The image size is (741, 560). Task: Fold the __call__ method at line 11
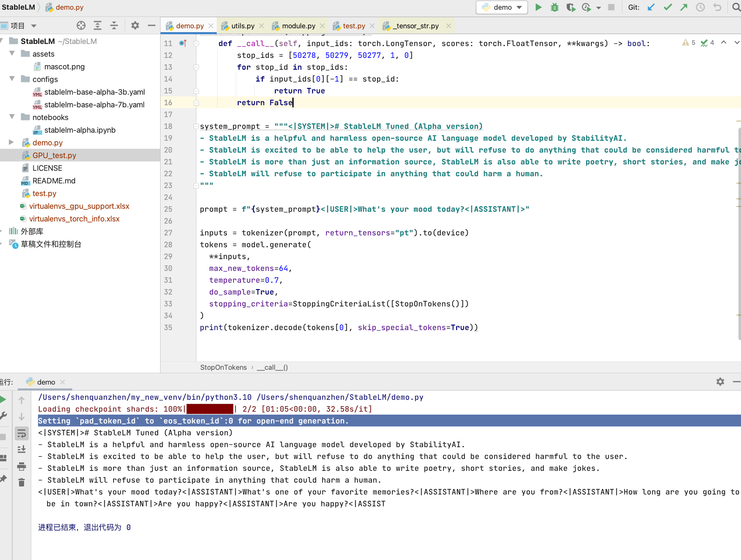(196, 43)
